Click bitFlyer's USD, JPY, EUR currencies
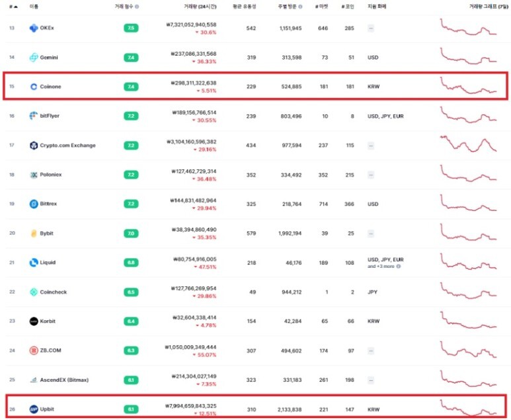 (x=385, y=116)
